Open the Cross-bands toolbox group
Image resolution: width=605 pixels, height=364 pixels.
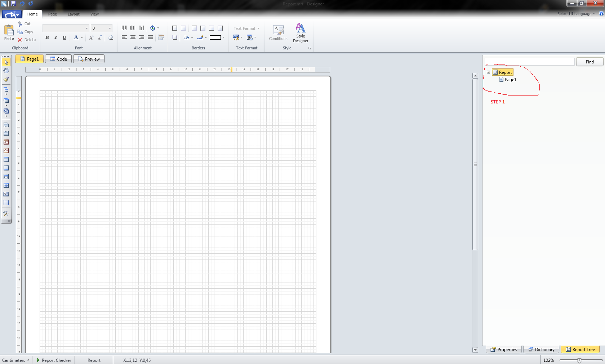6,102
